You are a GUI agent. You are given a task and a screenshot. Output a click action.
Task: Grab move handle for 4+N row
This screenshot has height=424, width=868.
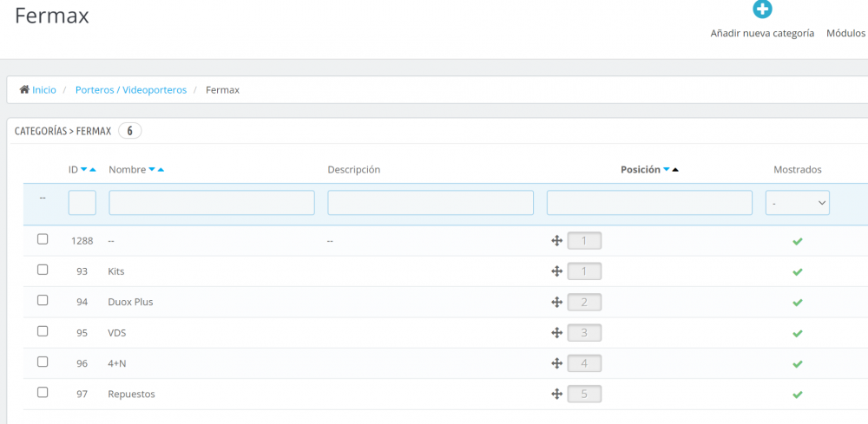coord(557,364)
